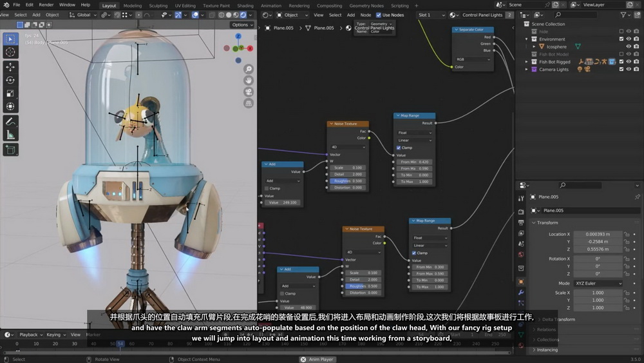
Task: Expand the Camera Lights collection
Action: tap(527, 70)
